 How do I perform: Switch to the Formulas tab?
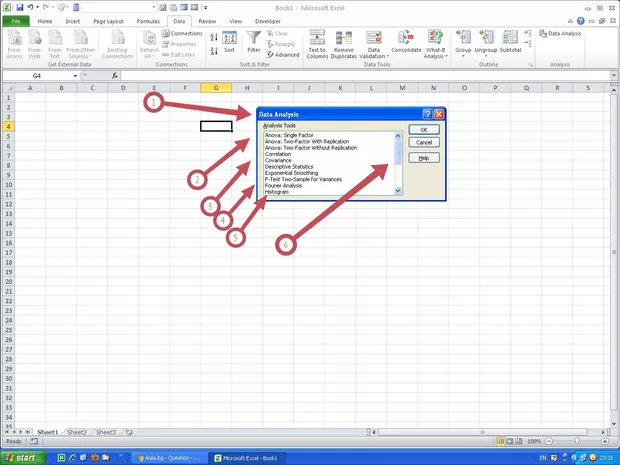148,21
